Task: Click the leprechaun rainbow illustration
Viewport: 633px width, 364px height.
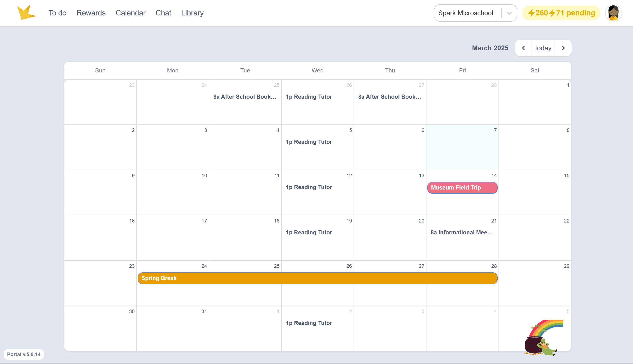Action: click(543, 337)
